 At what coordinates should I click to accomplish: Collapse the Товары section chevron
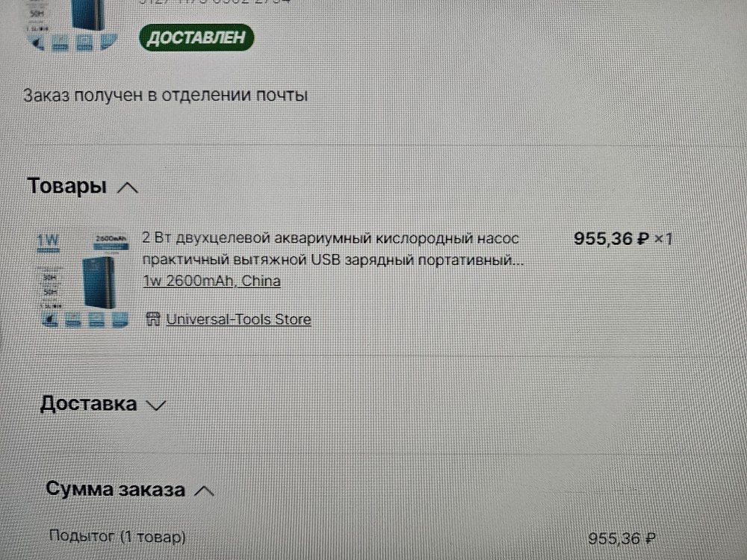[x=127, y=188]
